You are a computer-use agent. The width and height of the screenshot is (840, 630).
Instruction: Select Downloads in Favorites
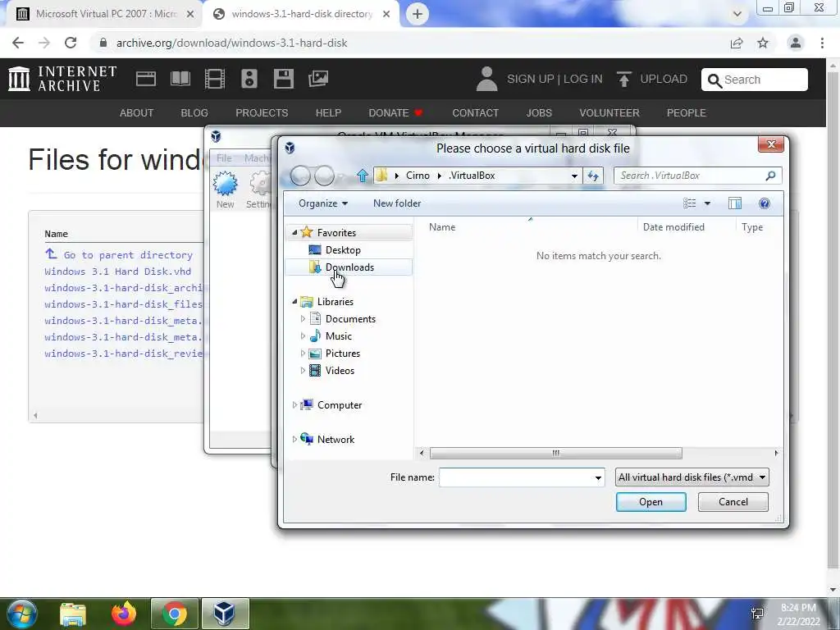click(x=349, y=267)
